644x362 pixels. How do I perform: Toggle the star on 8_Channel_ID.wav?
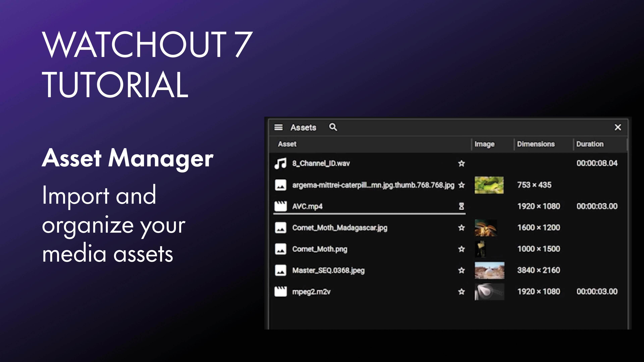point(461,163)
